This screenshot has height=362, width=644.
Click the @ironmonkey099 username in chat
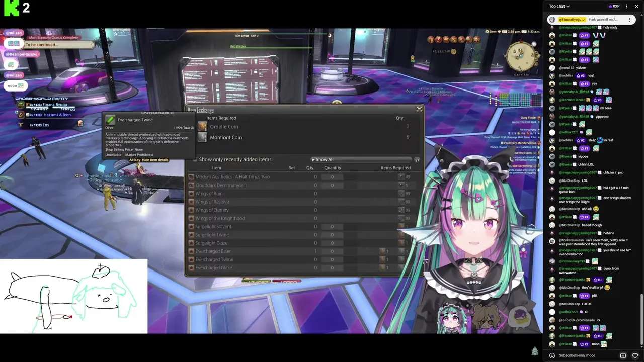coord(572,261)
